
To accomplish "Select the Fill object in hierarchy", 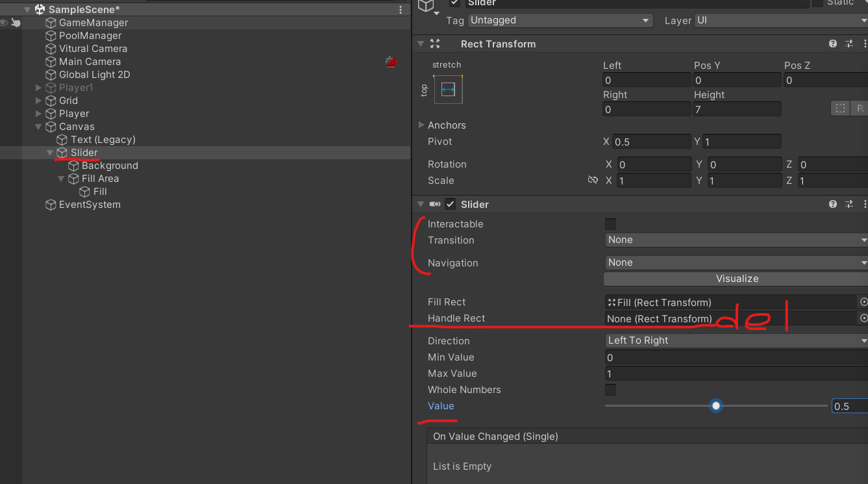I will click(x=100, y=192).
